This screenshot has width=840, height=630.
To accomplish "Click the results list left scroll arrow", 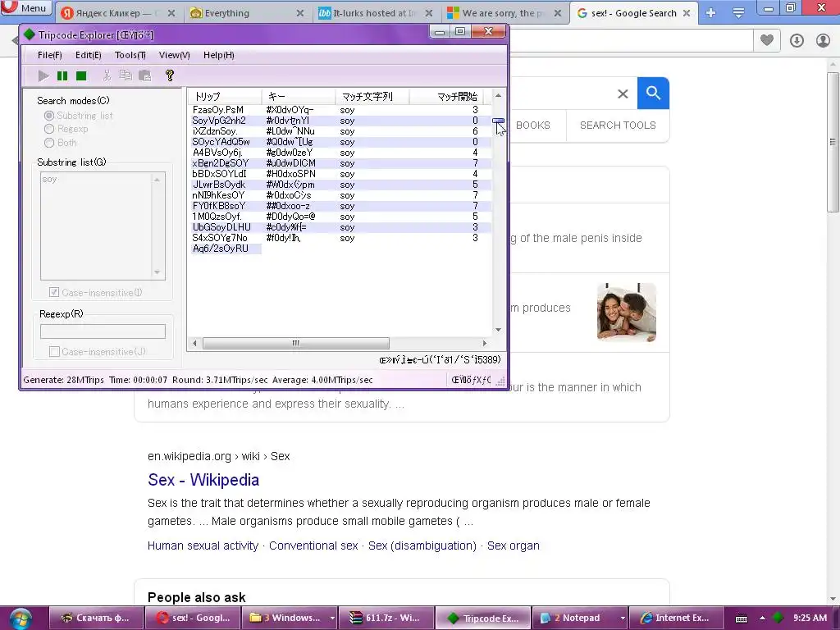I will 194,343.
